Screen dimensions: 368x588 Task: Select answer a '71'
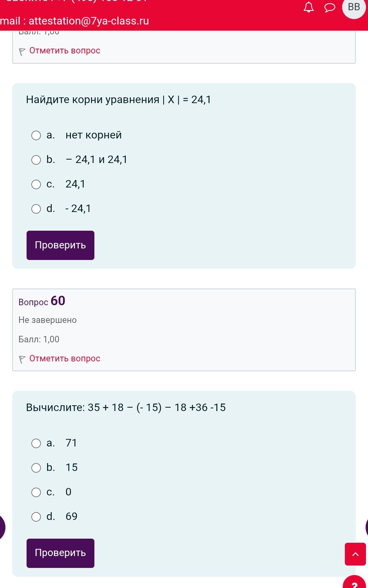tap(36, 443)
